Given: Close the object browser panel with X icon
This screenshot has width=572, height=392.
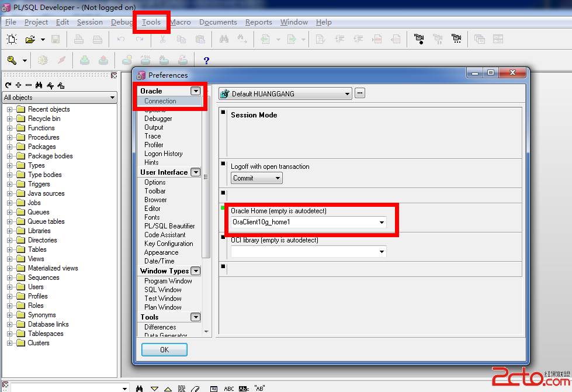Looking at the screenshot, I should tap(114, 75).
